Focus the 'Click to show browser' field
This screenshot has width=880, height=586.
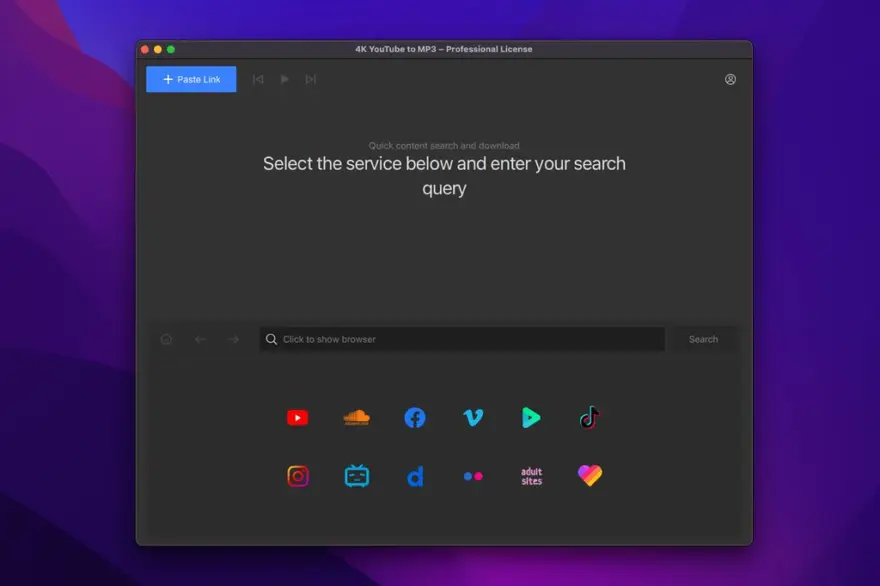click(462, 339)
